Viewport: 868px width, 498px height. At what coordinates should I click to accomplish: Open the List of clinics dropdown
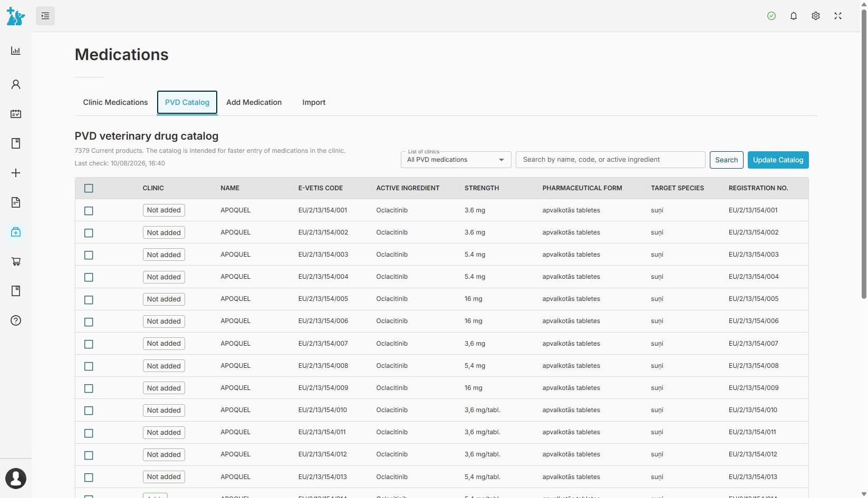(x=456, y=160)
